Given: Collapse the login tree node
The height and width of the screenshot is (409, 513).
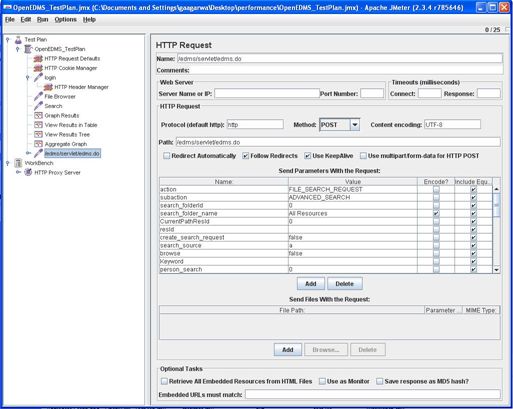Looking at the screenshot, I should pyautogui.click(x=28, y=78).
